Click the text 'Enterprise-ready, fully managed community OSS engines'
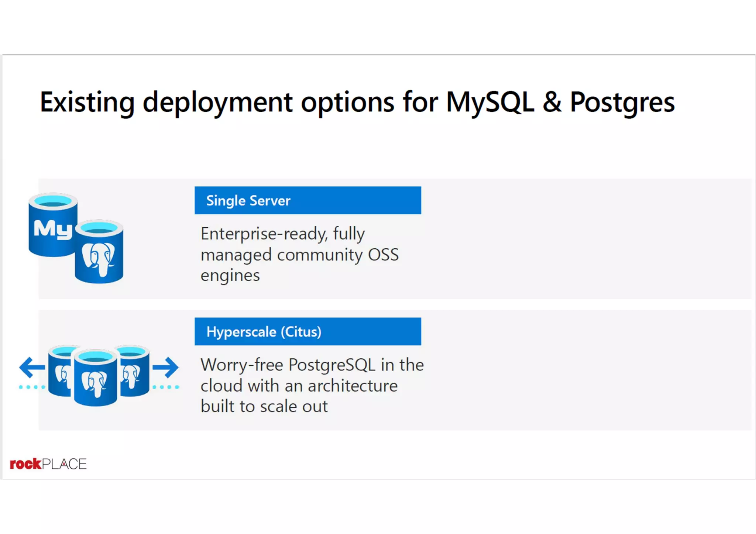Viewport: 756px width, 534px height. [x=300, y=254]
